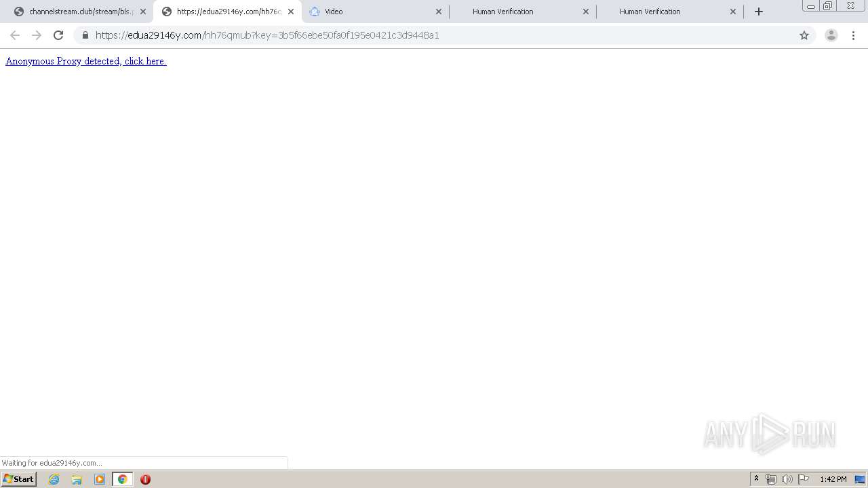Launch Internet Explorer from the taskbar
This screenshot has height=488, width=868.
click(x=54, y=479)
